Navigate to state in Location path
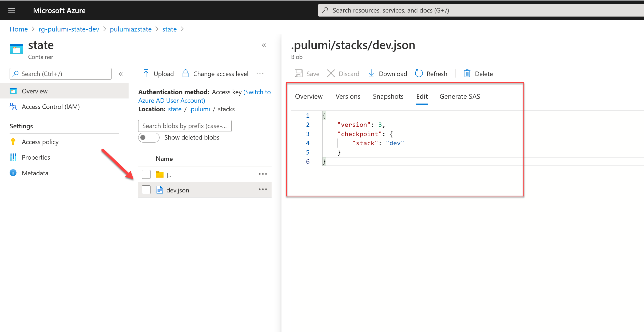The width and height of the screenshot is (644, 332). [175, 109]
